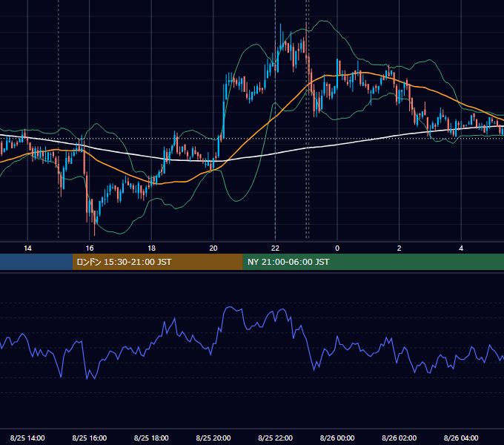
Task: Click the 8/26 00:00 time label
Action: [x=337, y=438]
